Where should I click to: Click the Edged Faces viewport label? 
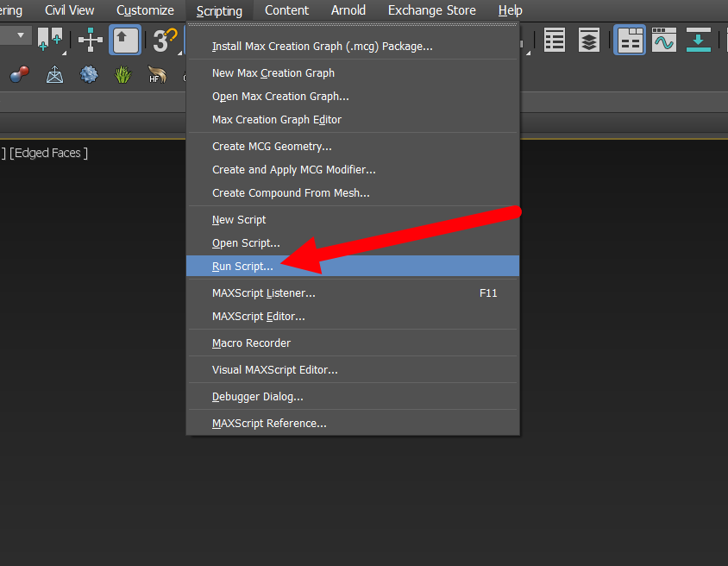click(48, 153)
